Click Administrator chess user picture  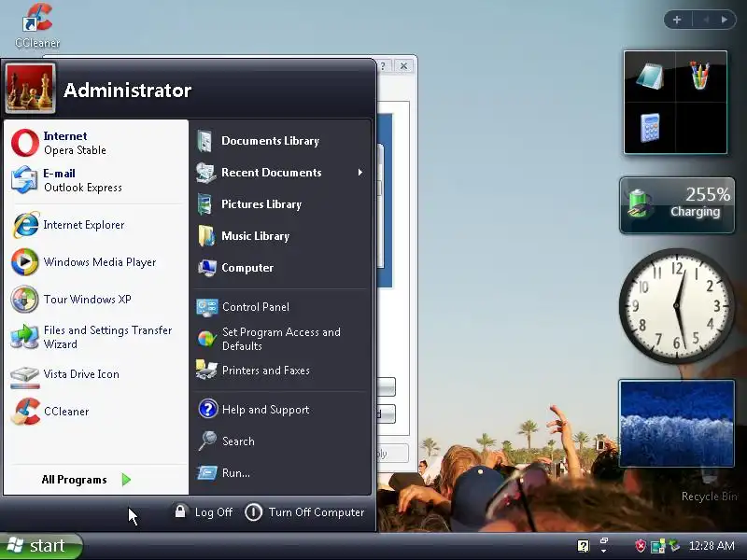(x=30, y=88)
